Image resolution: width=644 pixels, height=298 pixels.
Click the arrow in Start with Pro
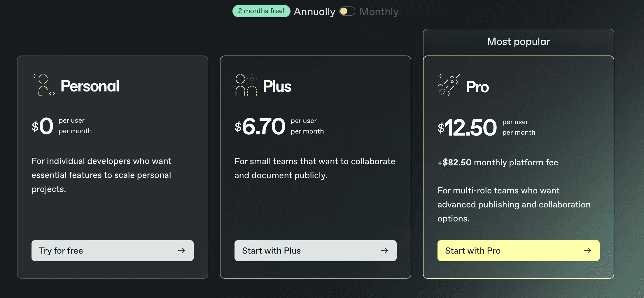[587, 251]
